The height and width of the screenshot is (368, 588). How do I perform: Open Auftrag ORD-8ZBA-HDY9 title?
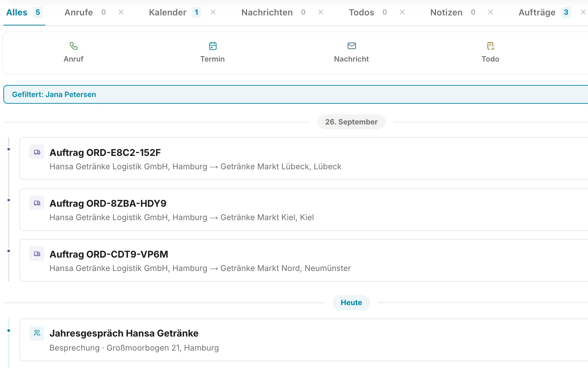(108, 203)
